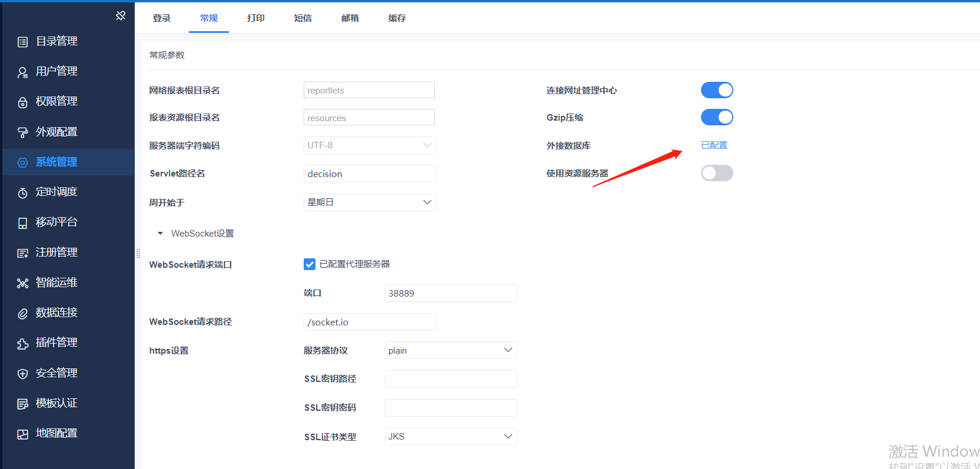Click the 网络报表根目录名 reportlets field
Image resolution: width=980 pixels, height=469 pixels.
pyautogui.click(x=369, y=90)
